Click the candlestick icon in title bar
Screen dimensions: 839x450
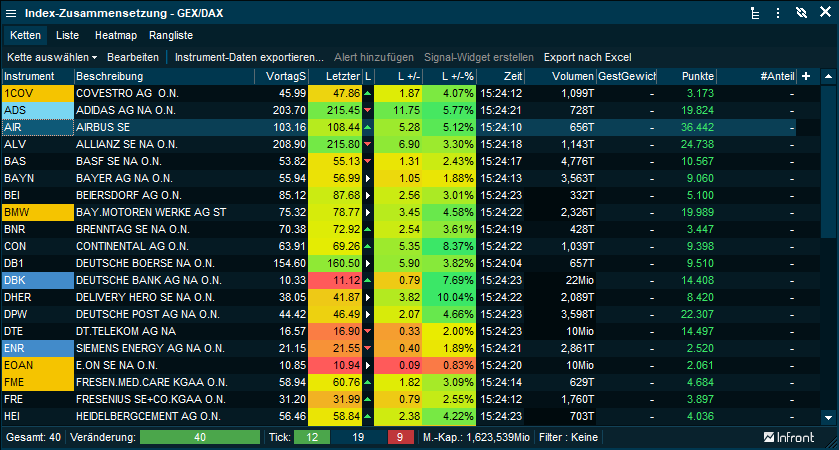point(12,13)
